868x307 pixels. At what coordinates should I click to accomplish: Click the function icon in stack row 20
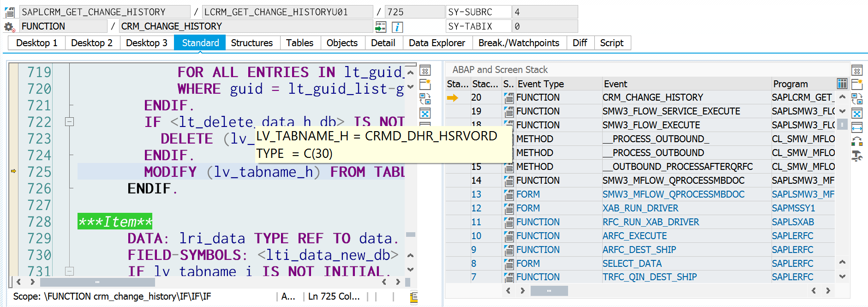509,97
